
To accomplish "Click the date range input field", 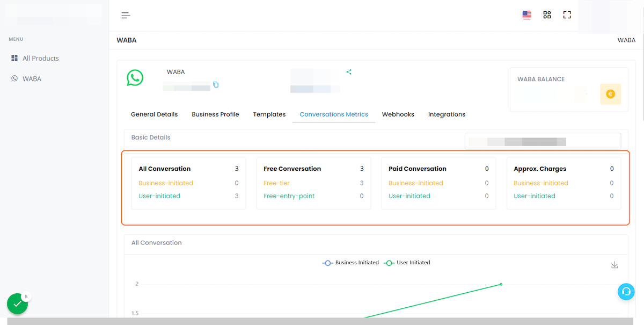I will pos(543,141).
